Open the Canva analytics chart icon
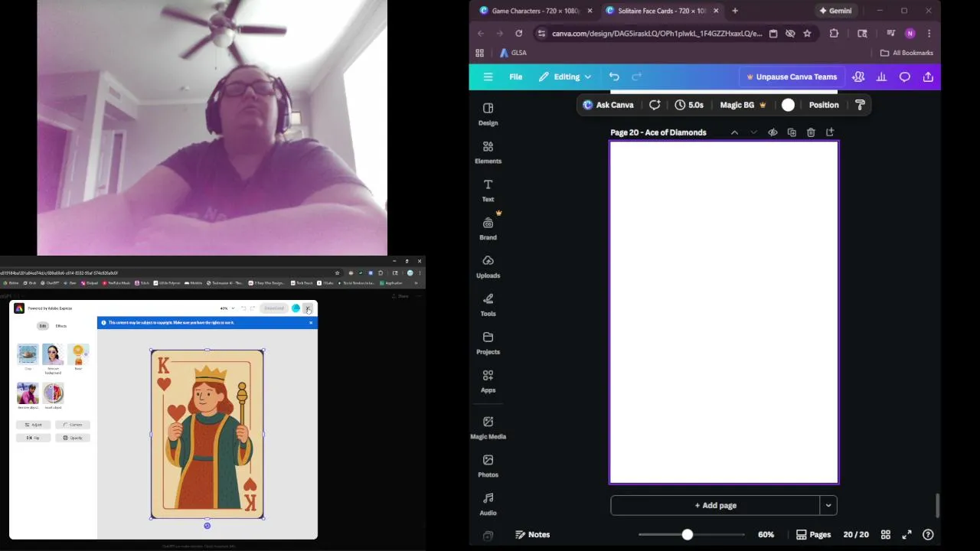 881,77
